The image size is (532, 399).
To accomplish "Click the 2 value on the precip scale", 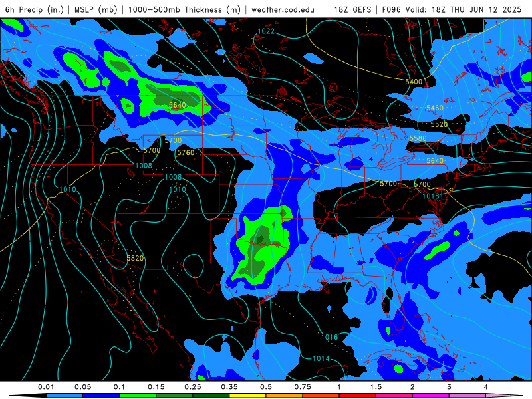I will [412, 387].
